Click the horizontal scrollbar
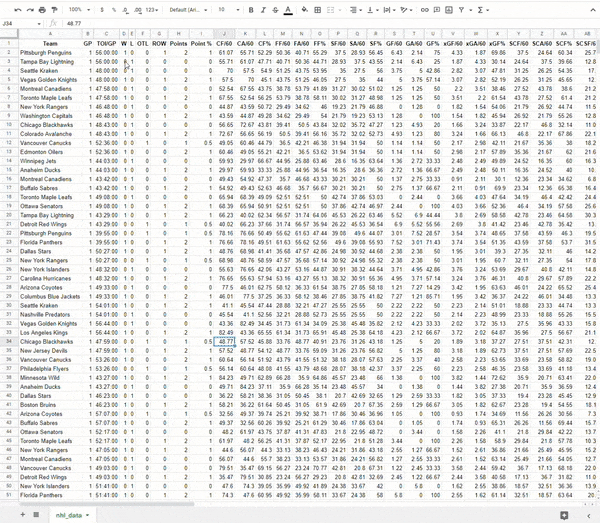 106,504
